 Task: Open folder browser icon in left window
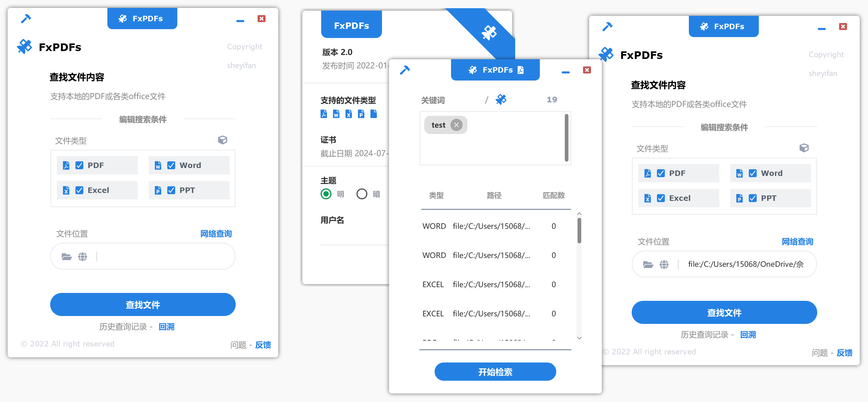tap(67, 257)
